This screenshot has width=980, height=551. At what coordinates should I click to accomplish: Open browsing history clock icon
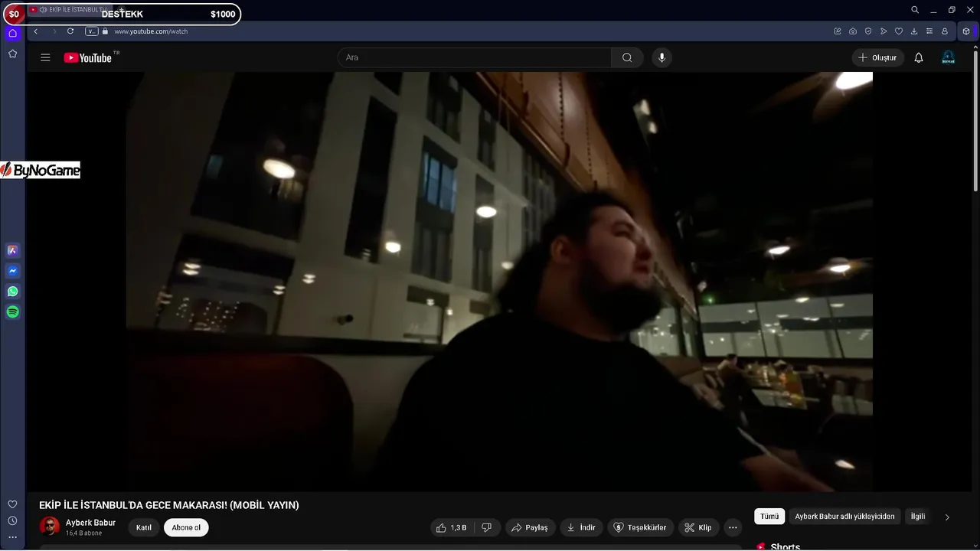coord(12,521)
